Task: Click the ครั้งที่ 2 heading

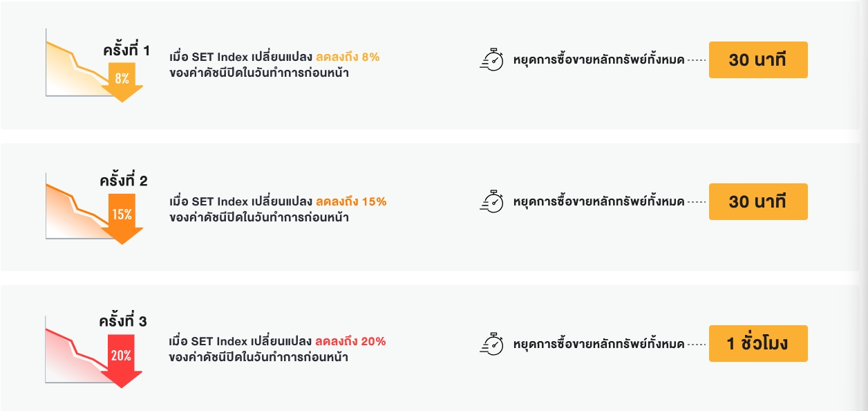Action: coord(124,181)
